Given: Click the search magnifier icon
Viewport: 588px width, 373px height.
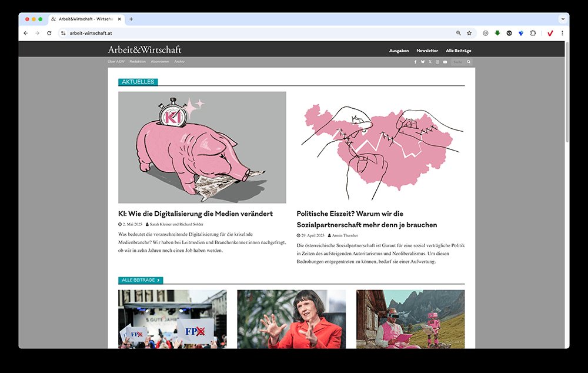Looking at the screenshot, I should click(x=469, y=62).
